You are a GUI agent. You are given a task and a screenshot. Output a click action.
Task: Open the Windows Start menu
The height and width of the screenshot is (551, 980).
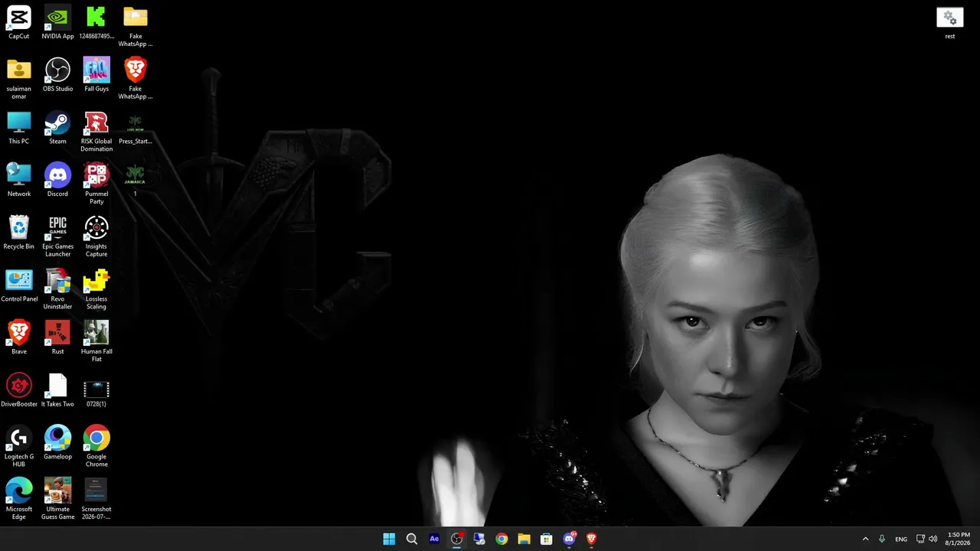[x=389, y=539]
